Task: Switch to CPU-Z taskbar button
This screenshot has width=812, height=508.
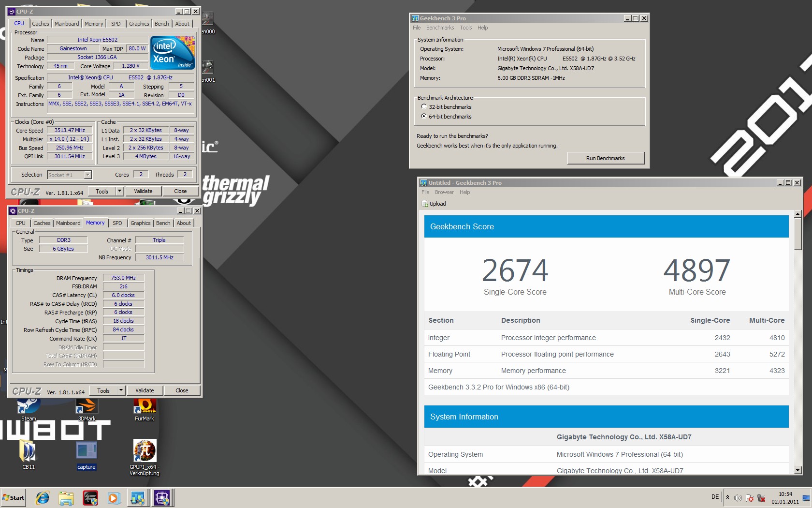Action: (162, 498)
